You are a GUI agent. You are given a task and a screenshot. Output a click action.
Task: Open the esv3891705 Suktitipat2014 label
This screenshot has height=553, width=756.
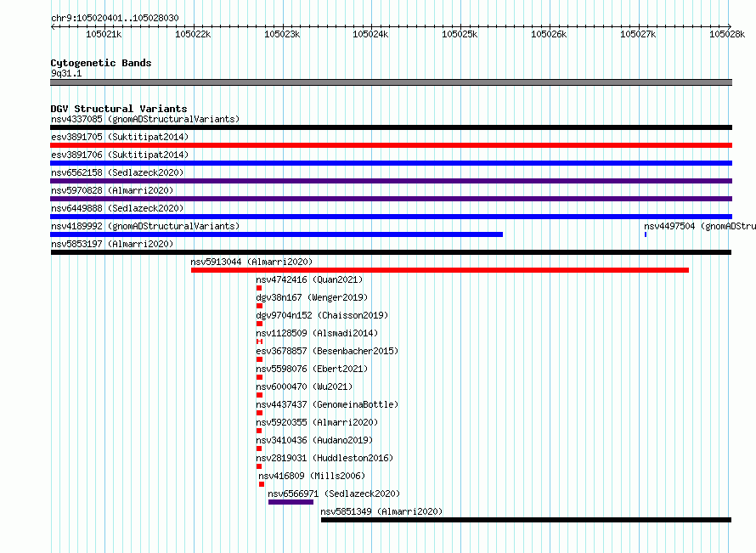(x=120, y=137)
